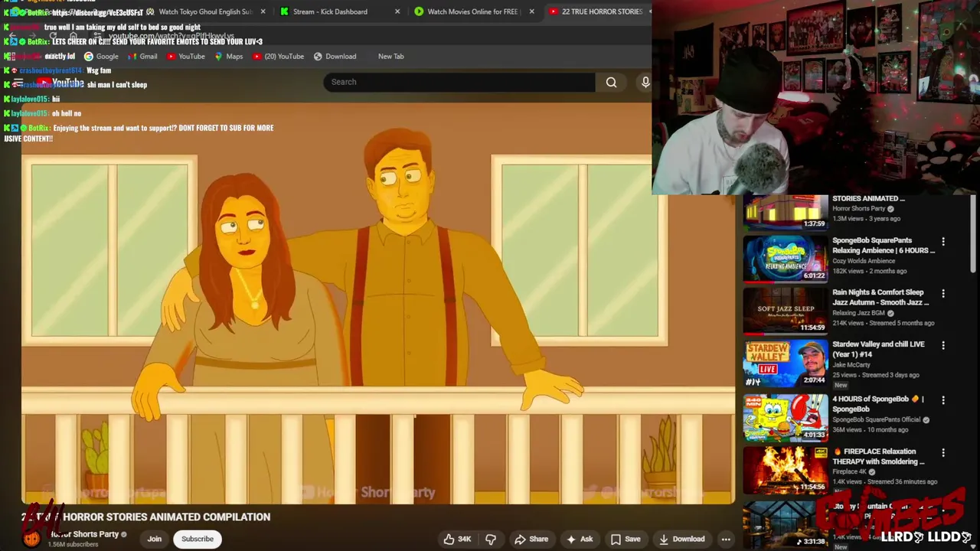Image resolution: width=980 pixels, height=551 pixels.
Task: Close the Watch Tokyo Ghoul tab
Action: pyautogui.click(x=263, y=11)
